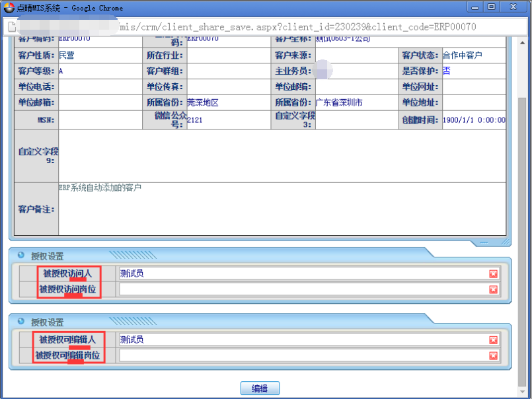The width and height of the screenshot is (532, 399).
Task: Clear the 被授权可编辑岗位 field with red X
Action: (493, 355)
